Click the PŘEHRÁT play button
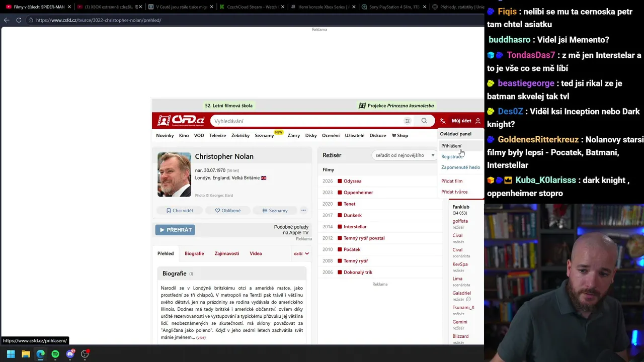The height and width of the screenshot is (362, 644). pyautogui.click(x=175, y=230)
